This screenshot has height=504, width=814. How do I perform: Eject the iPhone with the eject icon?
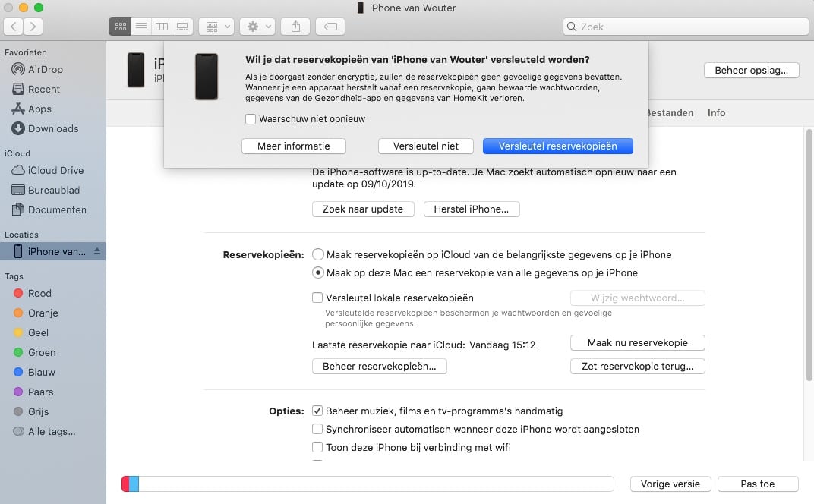point(97,251)
